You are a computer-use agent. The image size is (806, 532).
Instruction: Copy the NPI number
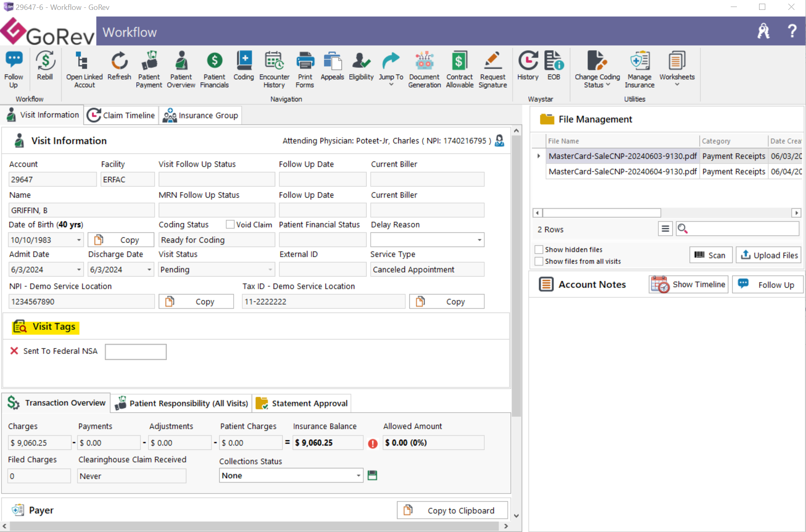[196, 302]
